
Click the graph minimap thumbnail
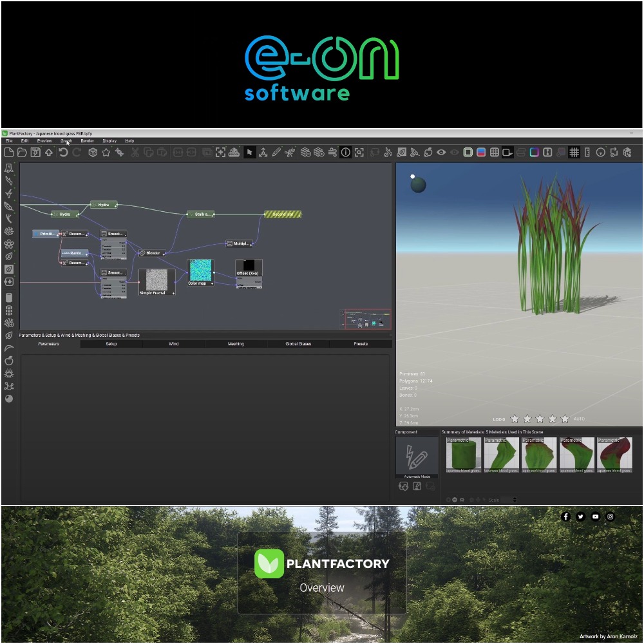[365, 319]
